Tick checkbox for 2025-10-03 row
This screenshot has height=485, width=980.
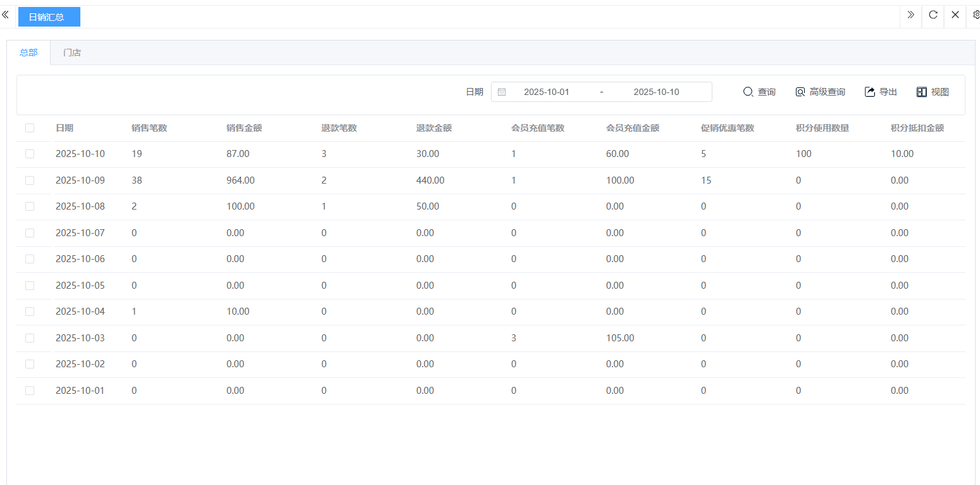[x=30, y=338]
